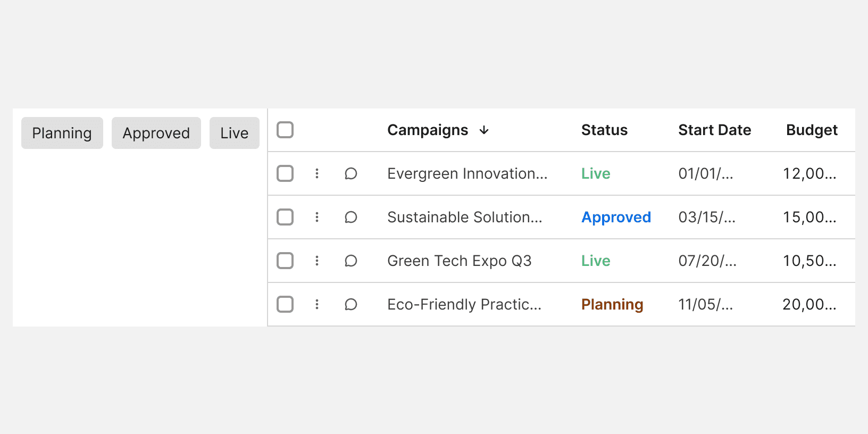Screen dimensions: 868x434
Task: Toggle the select-all checkbox in header
Action: [x=285, y=130]
